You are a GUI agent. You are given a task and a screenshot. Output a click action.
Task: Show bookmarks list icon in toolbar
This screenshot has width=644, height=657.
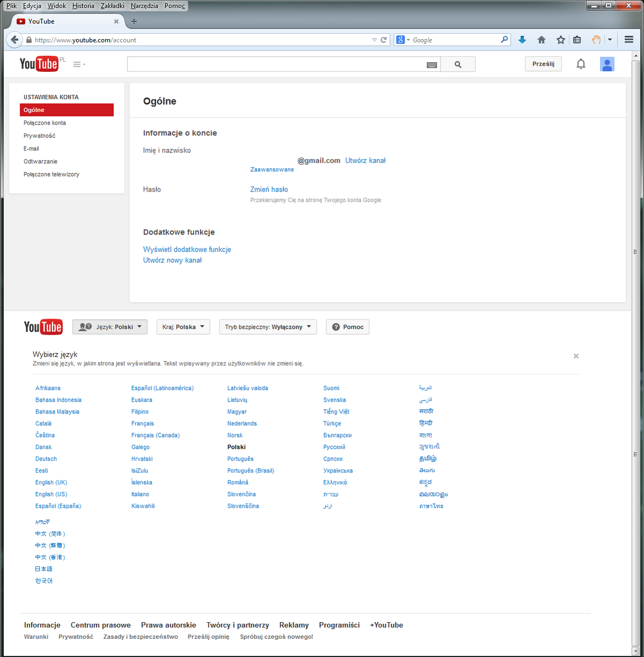pyautogui.click(x=577, y=40)
